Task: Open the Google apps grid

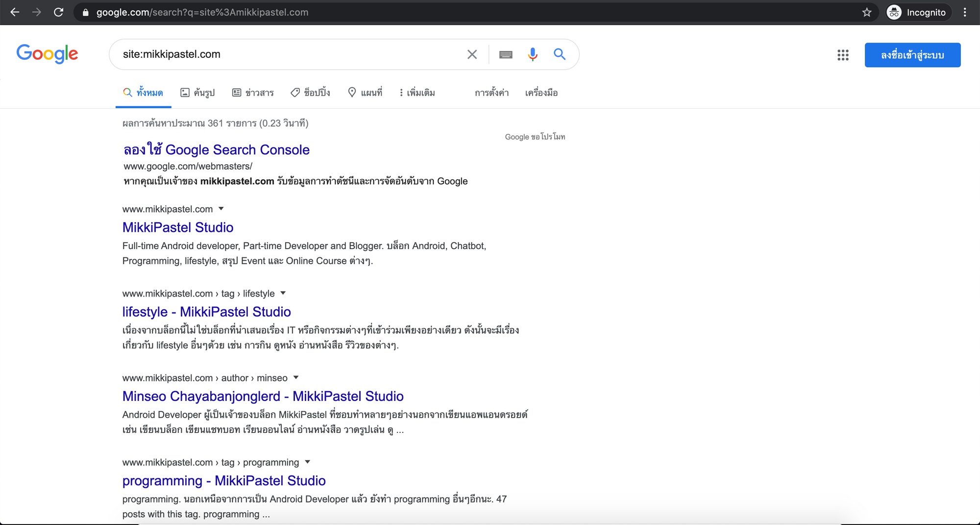Action: pyautogui.click(x=843, y=55)
